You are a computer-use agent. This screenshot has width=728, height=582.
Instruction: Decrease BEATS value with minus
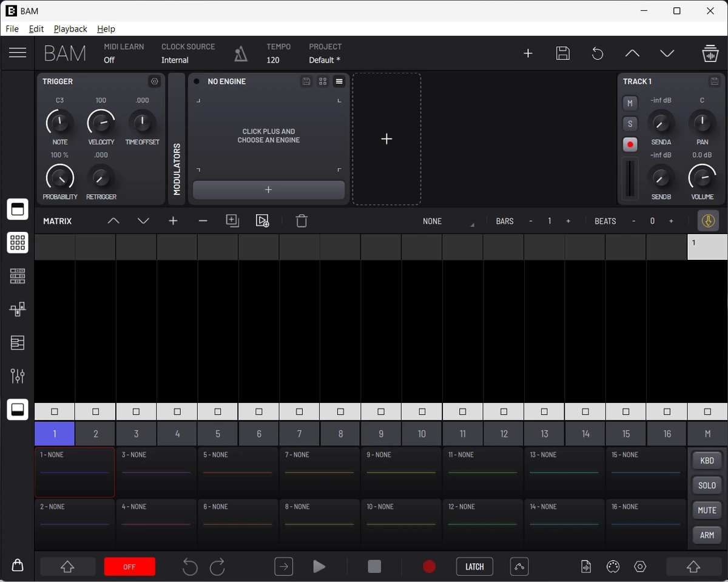[633, 221]
